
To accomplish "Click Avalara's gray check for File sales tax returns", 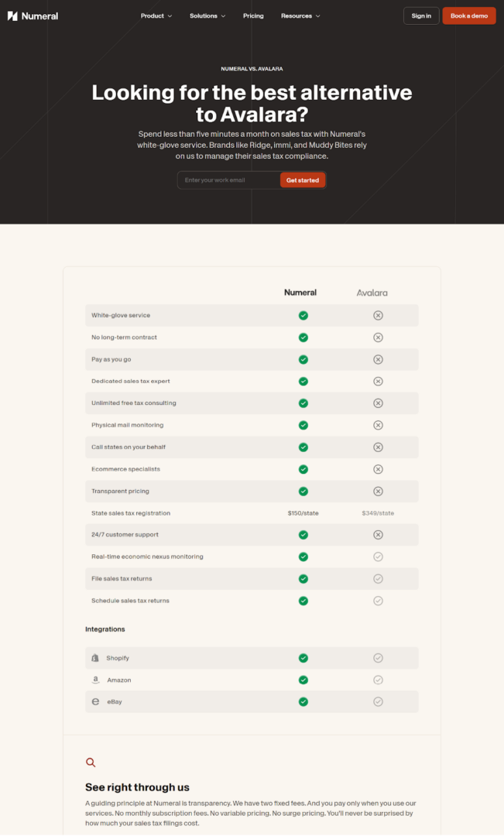I will point(378,578).
